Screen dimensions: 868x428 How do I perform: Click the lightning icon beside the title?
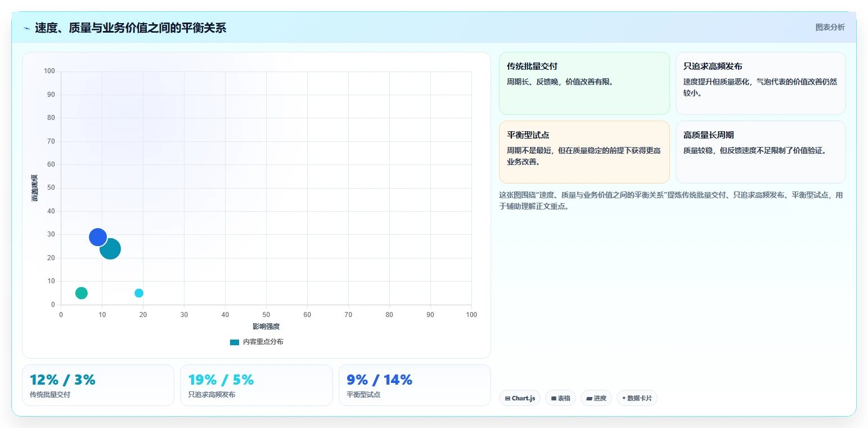(26, 28)
